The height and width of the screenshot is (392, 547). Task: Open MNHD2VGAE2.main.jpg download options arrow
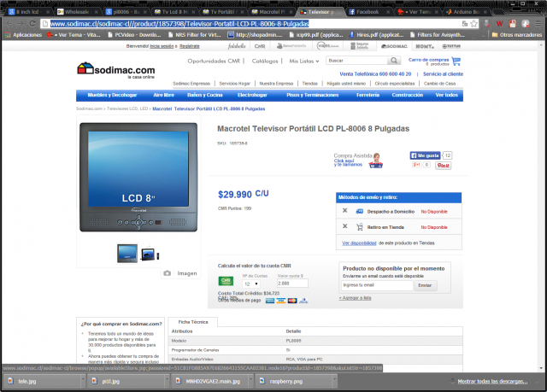coord(250,381)
